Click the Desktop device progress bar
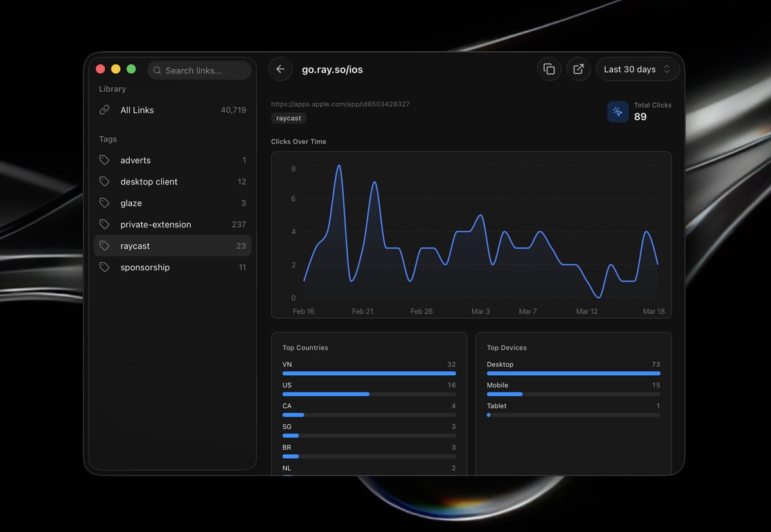Screen dimensions: 771x532 click(574, 373)
